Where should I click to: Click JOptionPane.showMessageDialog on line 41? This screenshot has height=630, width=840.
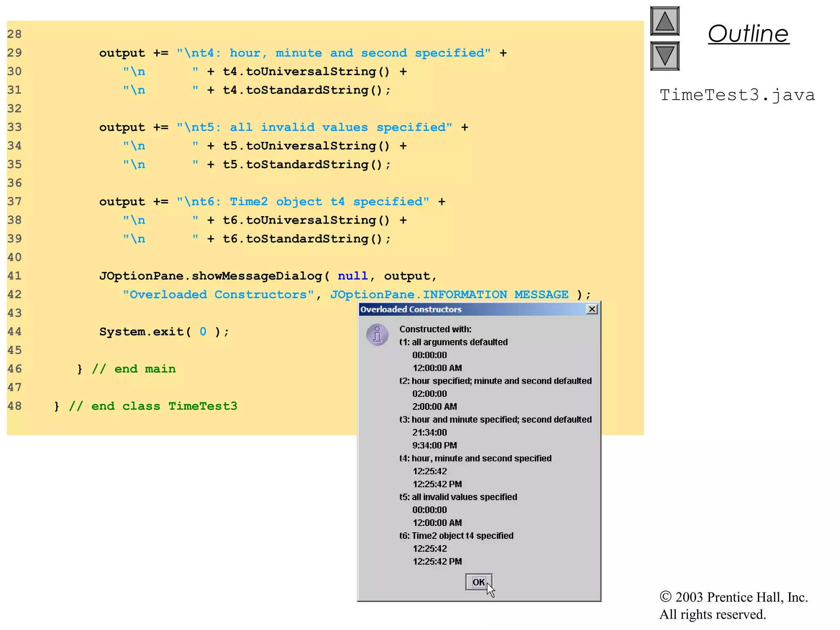tap(211, 276)
